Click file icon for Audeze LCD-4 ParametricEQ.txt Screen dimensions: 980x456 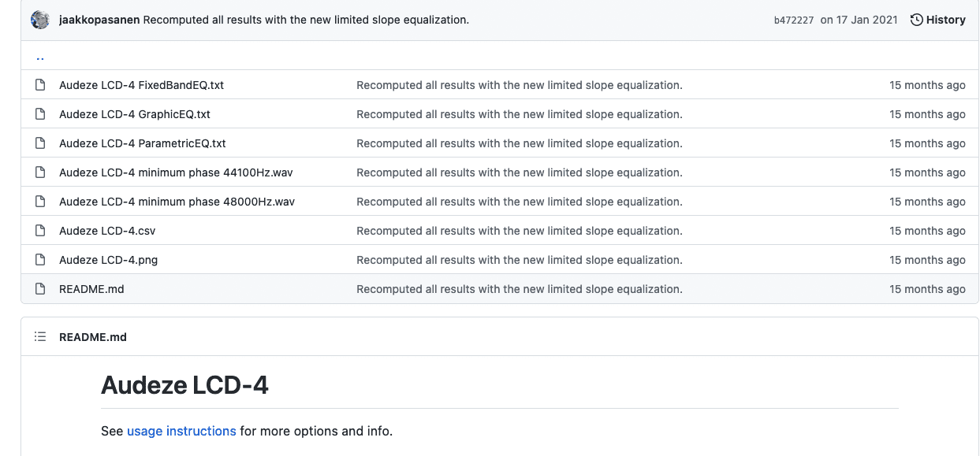40,143
